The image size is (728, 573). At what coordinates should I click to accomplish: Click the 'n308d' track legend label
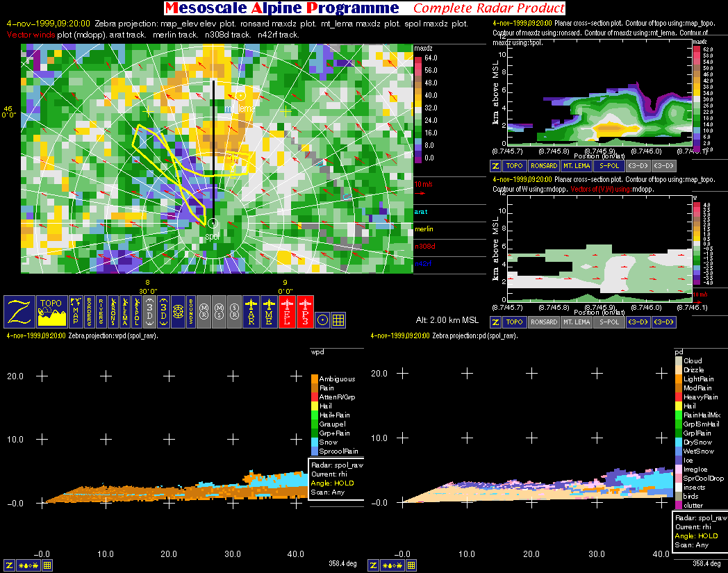425,246
